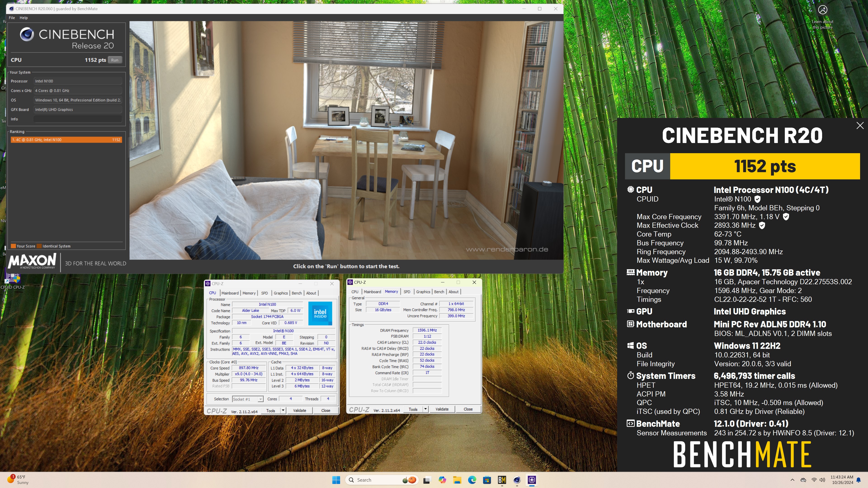Screen dimensions: 868x488
Task: Click the '1152 pts' score in BenchMate panel
Action: [765, 166]
